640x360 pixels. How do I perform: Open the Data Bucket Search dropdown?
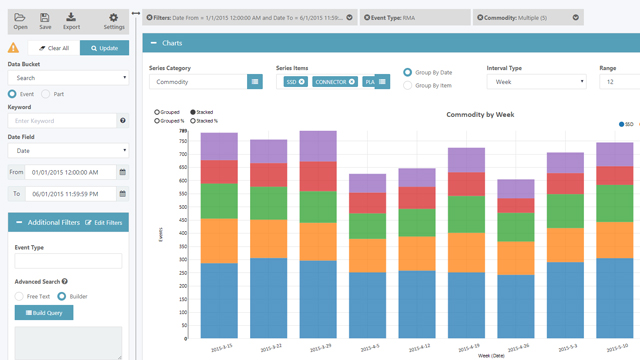[68, 78]
